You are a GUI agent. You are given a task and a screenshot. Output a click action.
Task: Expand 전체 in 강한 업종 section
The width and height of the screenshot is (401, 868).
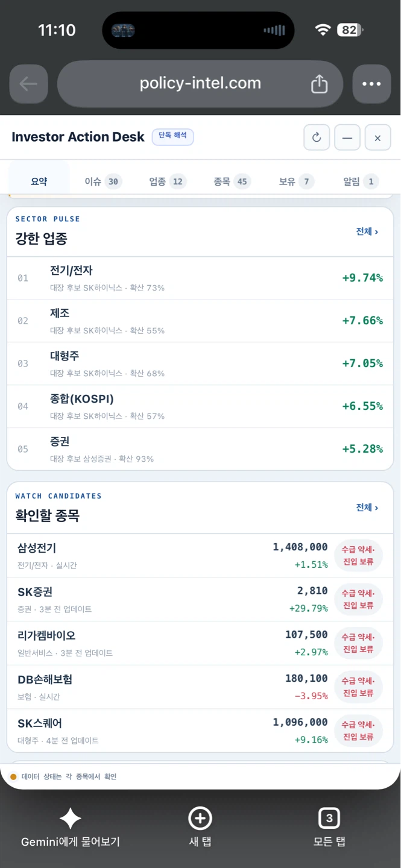pos(367,231)
